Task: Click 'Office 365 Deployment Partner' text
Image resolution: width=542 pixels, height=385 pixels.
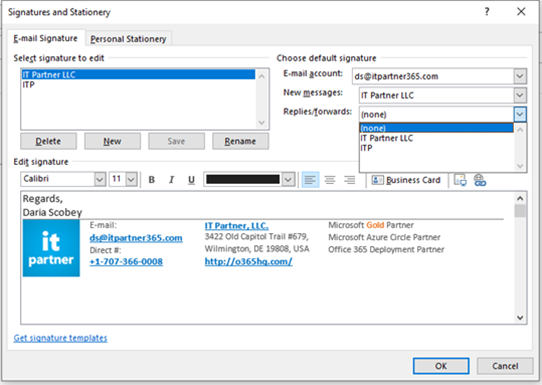Action: coord(386,250)
